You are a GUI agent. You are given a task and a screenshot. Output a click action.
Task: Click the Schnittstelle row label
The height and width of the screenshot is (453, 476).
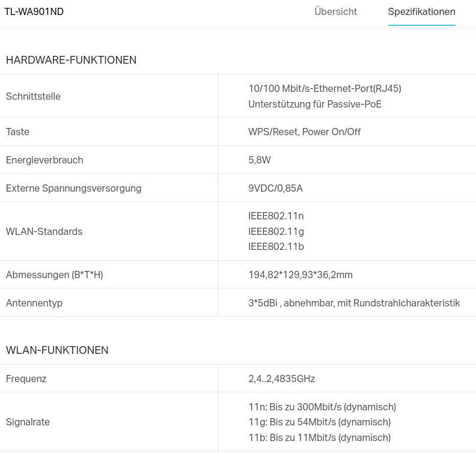[x=33, y=96]
